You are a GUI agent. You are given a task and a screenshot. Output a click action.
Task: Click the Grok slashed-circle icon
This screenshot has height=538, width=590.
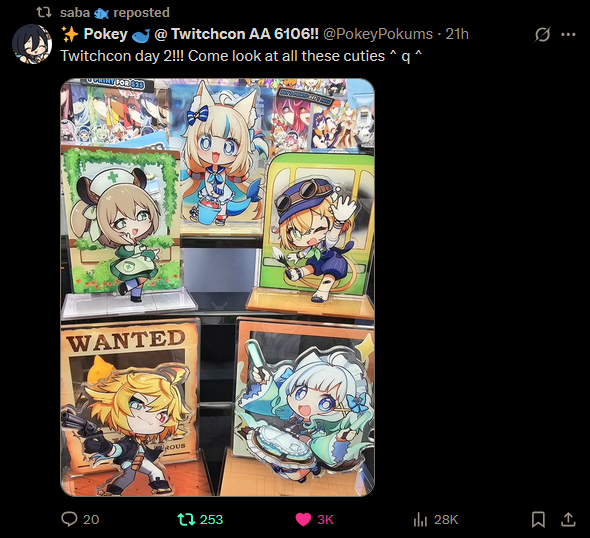click(542, 35)
